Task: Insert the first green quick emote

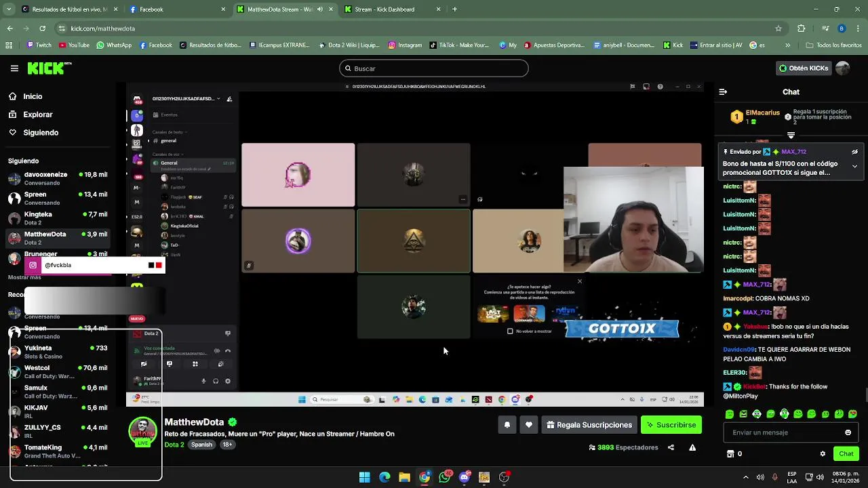Action: [x=730, y=414]
